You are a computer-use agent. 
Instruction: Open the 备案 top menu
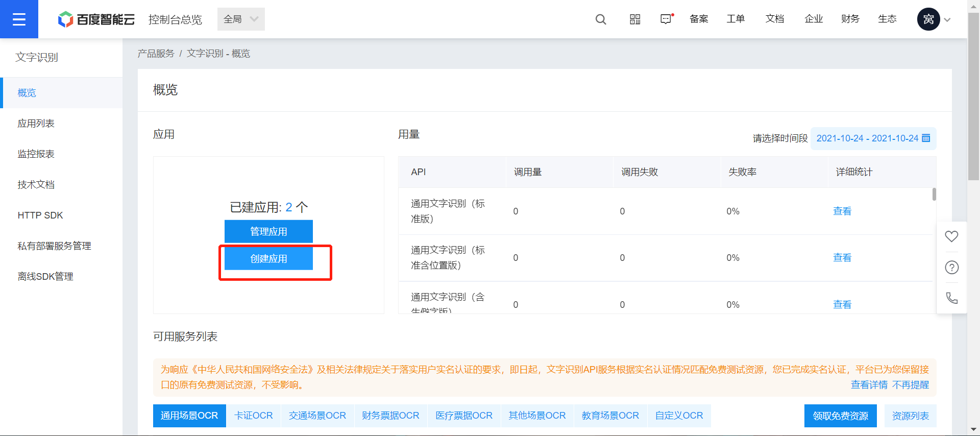pos(699,19)
